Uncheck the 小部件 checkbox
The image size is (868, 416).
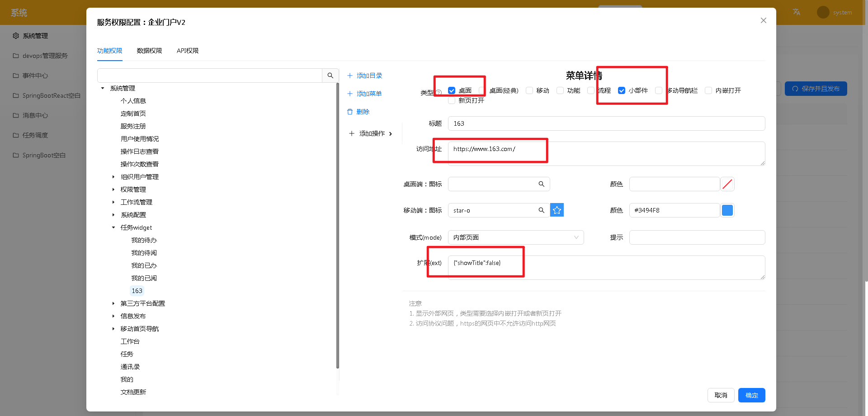tap(621, 90)
